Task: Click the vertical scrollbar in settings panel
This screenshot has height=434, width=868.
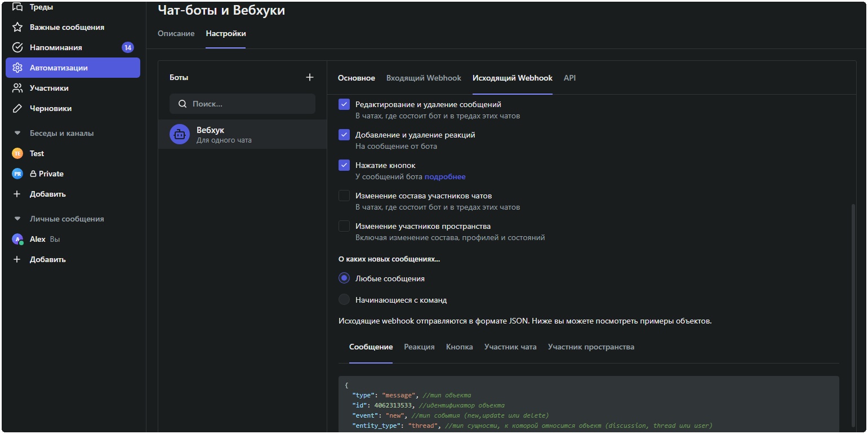Action: (853, 316)
